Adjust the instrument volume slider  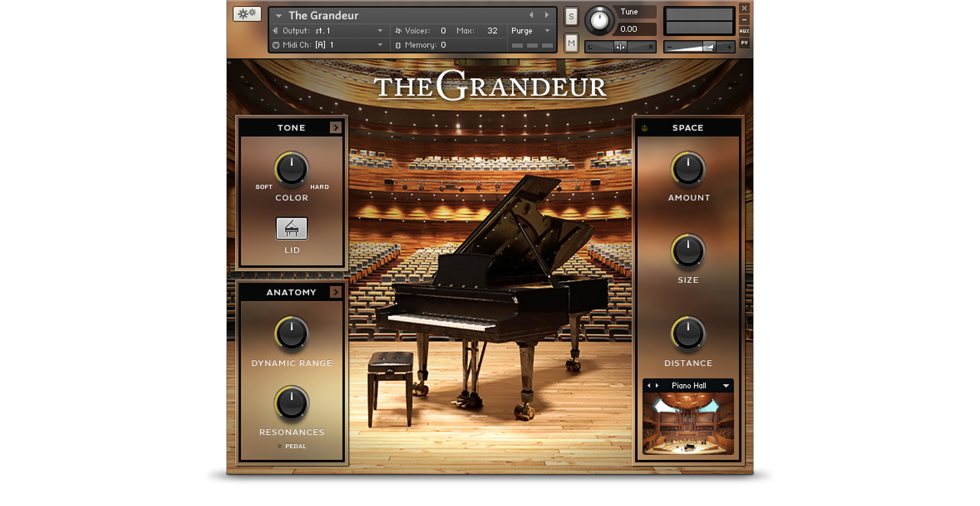click(x=699, y=47)
